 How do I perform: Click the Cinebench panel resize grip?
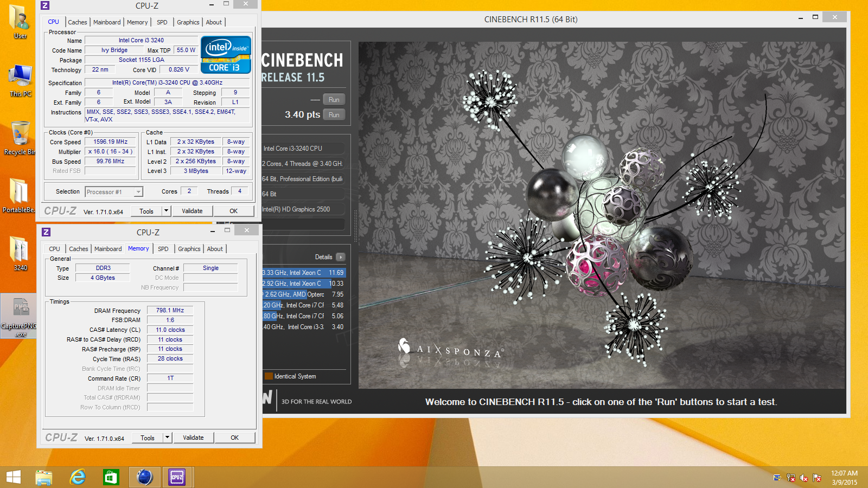[x=355, y=225]
